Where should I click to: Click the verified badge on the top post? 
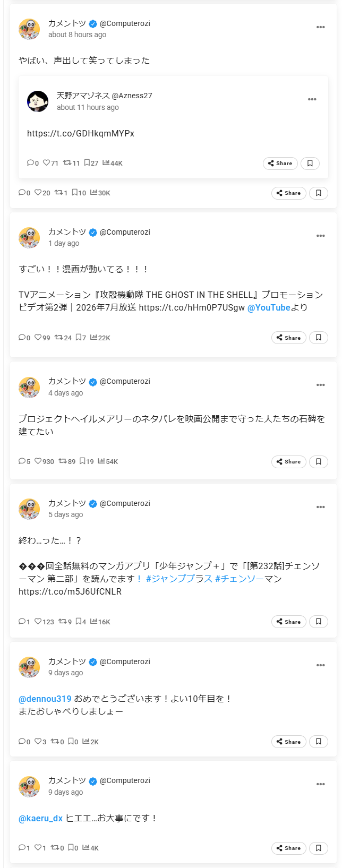(93, 23)
